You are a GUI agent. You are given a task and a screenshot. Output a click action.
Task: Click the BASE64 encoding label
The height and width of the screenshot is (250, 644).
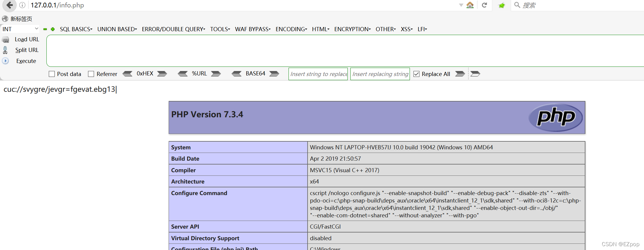click(x=255, y=73)
